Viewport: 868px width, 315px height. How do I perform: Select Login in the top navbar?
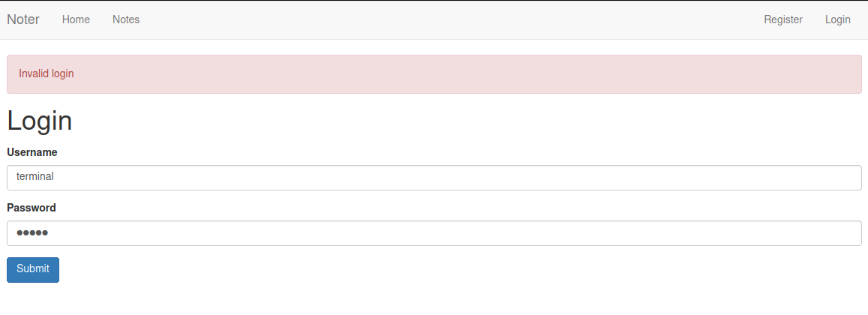[837, 19]
